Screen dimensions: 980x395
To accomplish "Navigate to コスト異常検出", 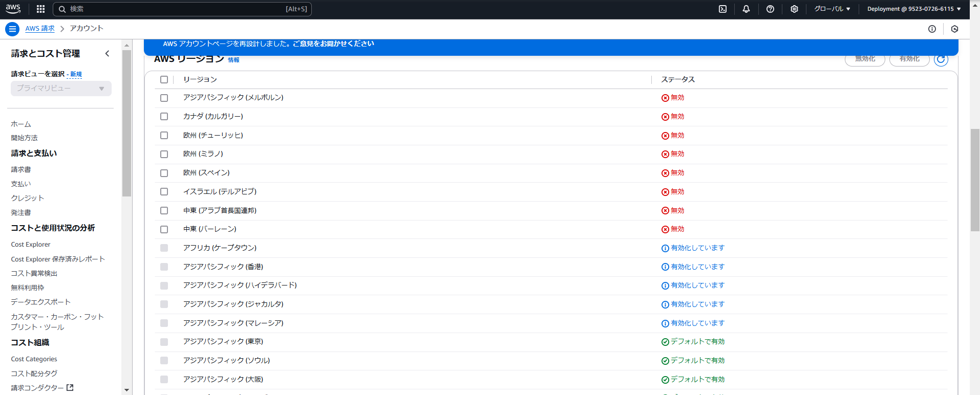I will tap(34, 273).
